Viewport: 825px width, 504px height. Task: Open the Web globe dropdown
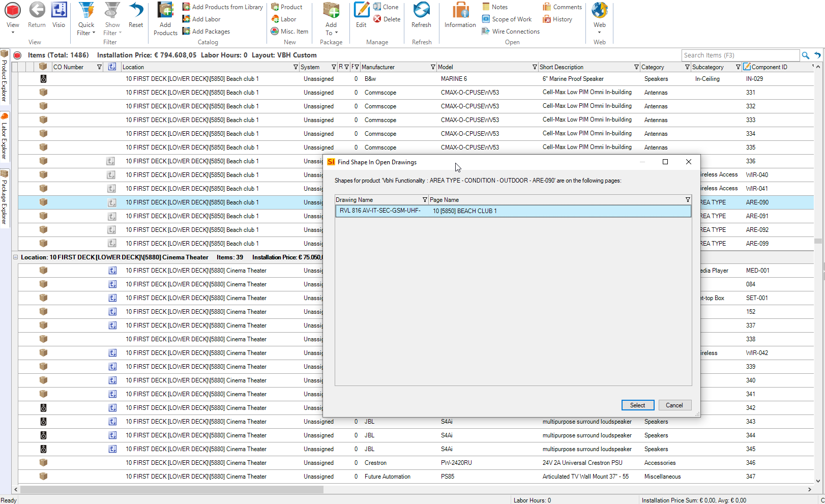pyautogui.click(x=600, y=18)
